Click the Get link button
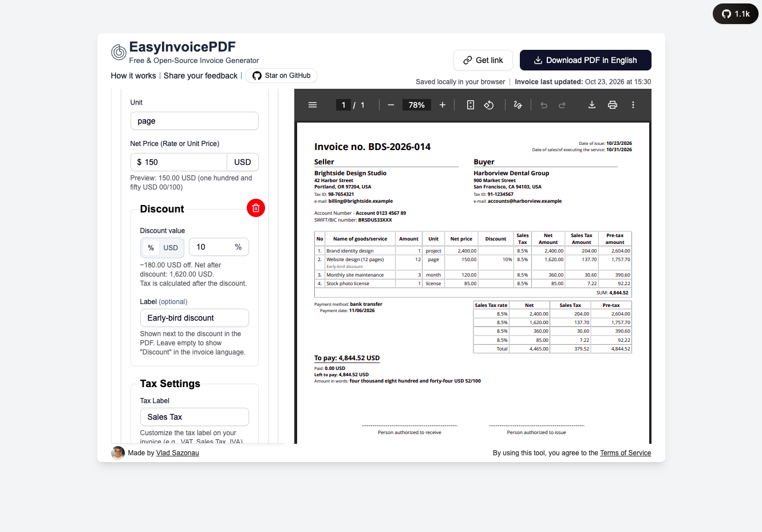 [x=483, y=60]
